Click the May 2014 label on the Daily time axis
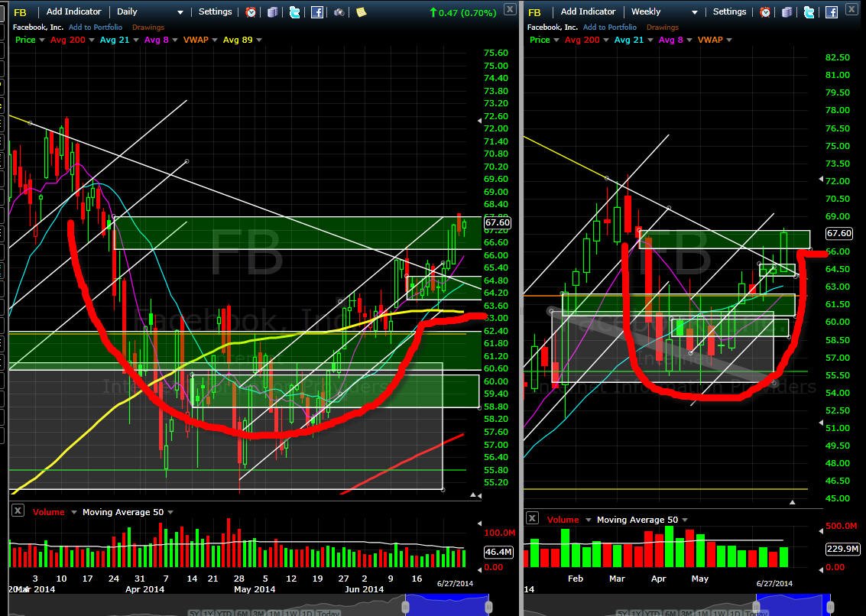This screenshot has height=616, width=866. (x=254, y=589)
